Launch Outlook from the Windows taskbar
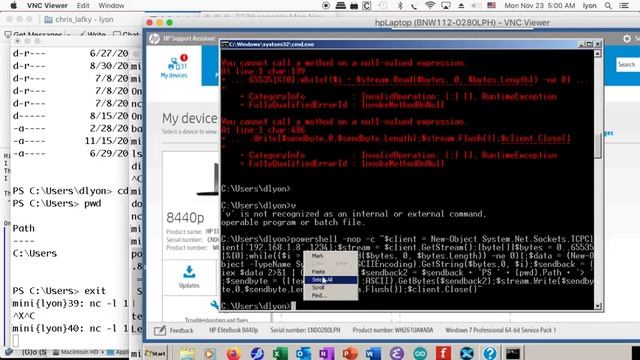Screen dimensions: 640x360 point(303,353)
